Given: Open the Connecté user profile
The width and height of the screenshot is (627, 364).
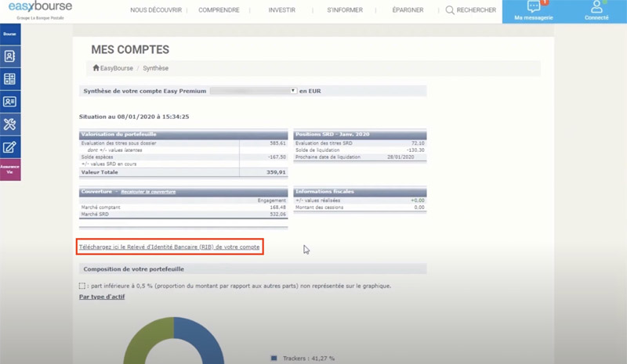Looking at the screenshot, I should (596, 11).
